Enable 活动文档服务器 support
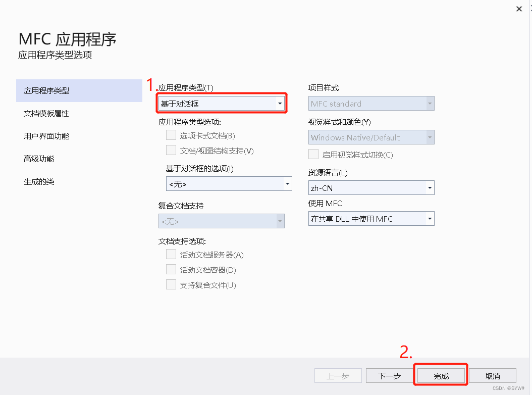532x395 pixels. coord(171,254)
